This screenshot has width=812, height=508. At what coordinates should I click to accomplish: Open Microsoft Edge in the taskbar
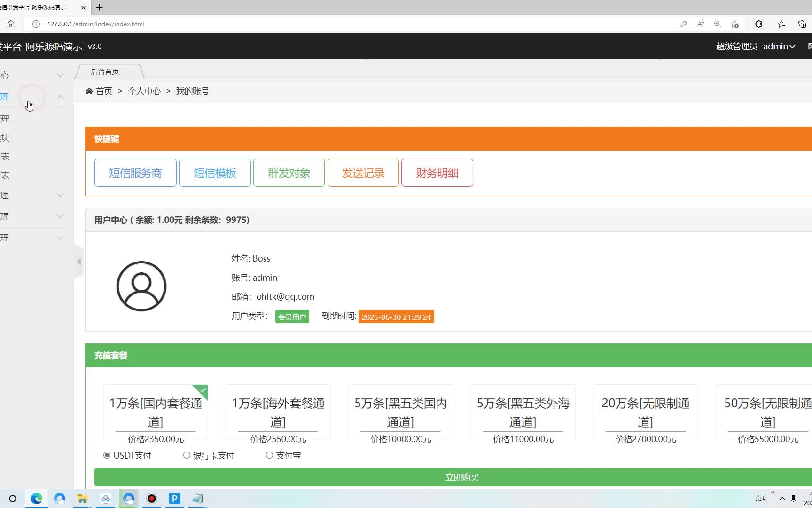tap(37, 499)
